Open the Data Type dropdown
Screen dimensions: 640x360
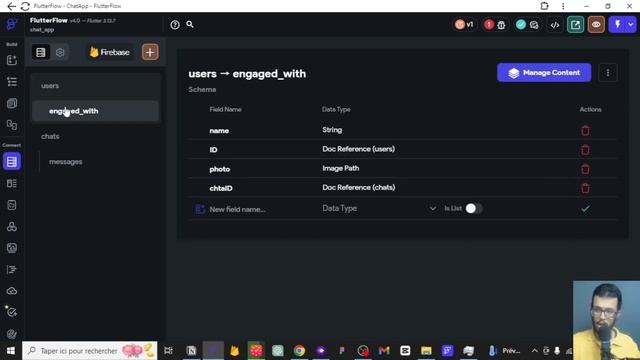pos(379,209)
